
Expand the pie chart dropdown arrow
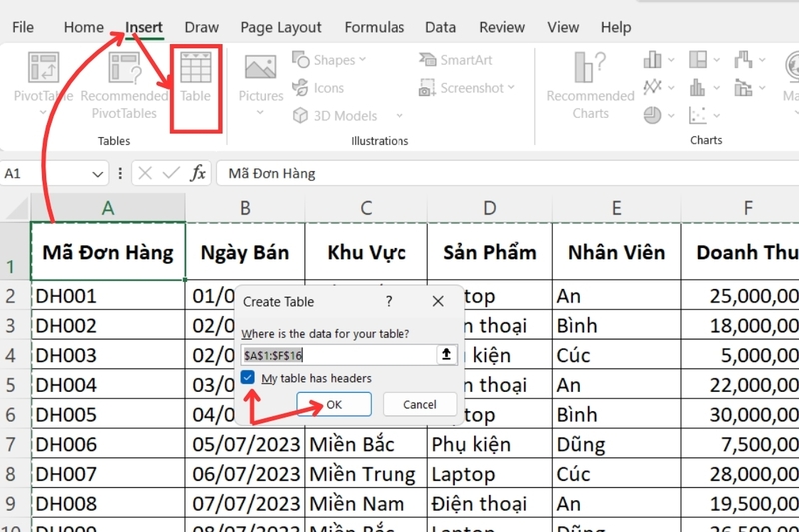click(x=671, y=116)
